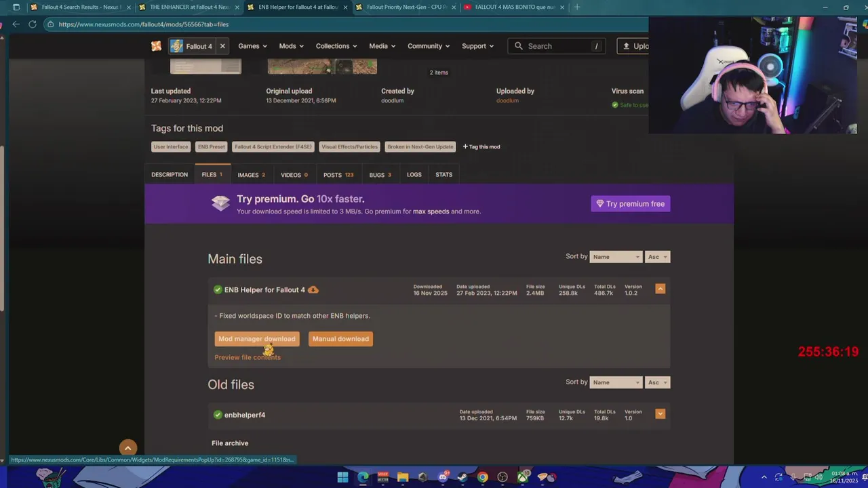Click the premium diamond icon in banner
Screen dimensions: 868x488
click(x=220, y=203)
